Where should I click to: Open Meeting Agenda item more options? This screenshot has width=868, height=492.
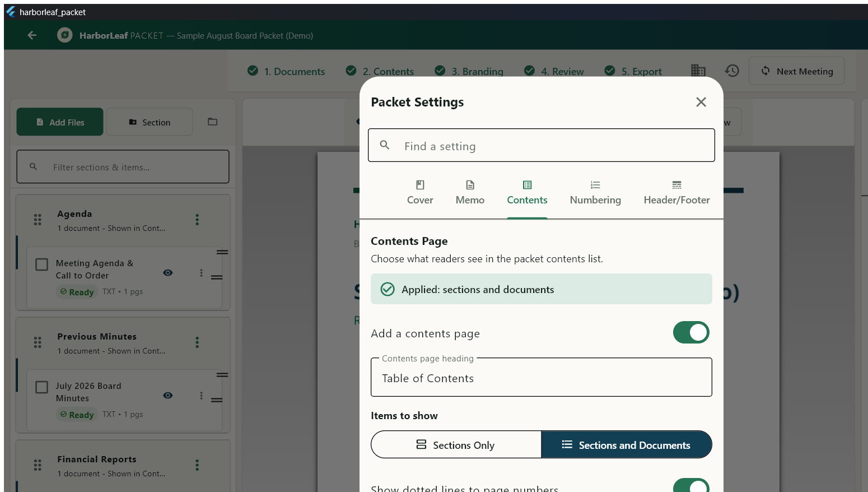(x=202, y=273)
